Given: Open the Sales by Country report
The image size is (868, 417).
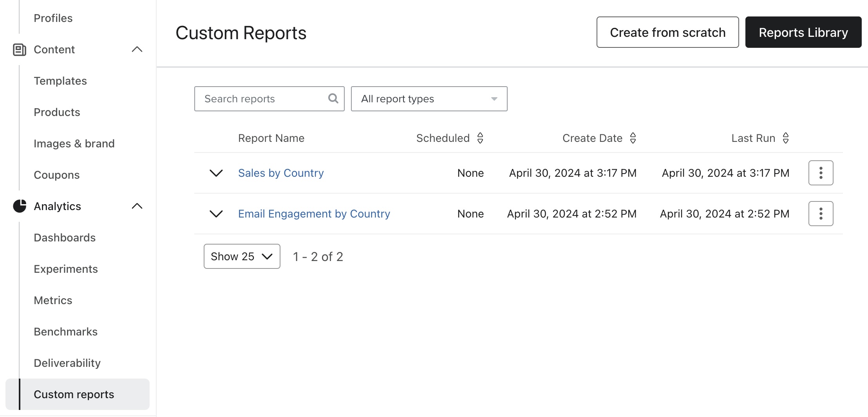Looking at the screenshot, I should [x=280, y=172].
